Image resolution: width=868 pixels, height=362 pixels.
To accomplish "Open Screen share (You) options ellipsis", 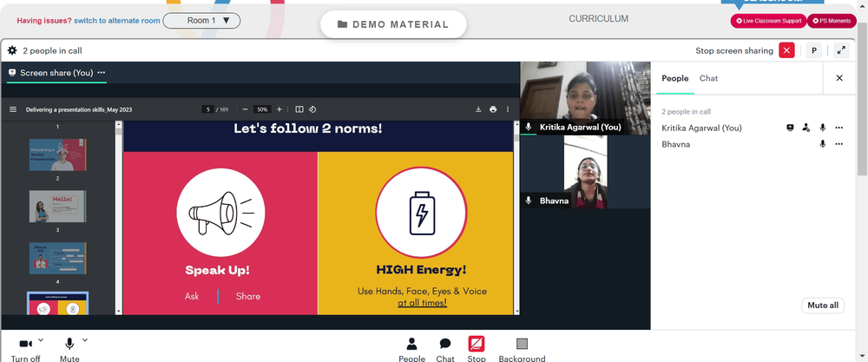I will 102,73.
